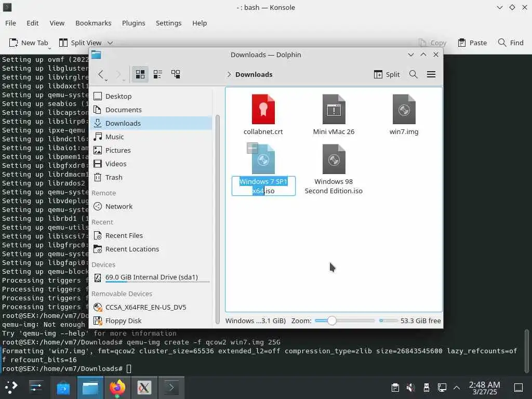Open Dolphin hamburger menu
The width and height of the screenshot is (532, 399).
(x=431, y=74)
